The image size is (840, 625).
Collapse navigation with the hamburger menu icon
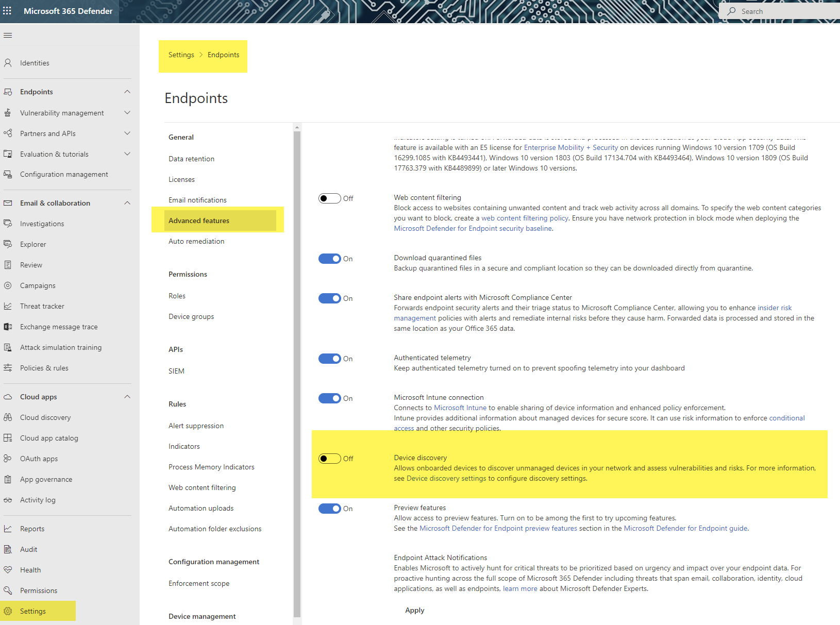[x=8, y=36]
